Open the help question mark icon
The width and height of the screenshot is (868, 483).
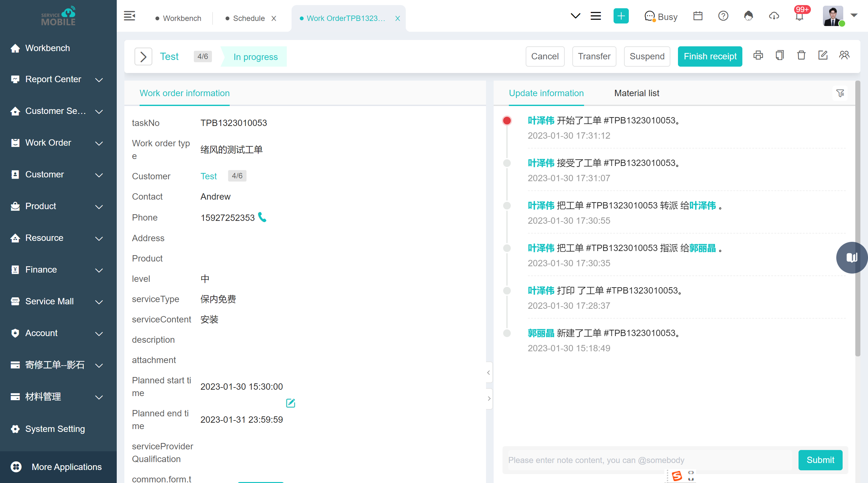[723, 16]
